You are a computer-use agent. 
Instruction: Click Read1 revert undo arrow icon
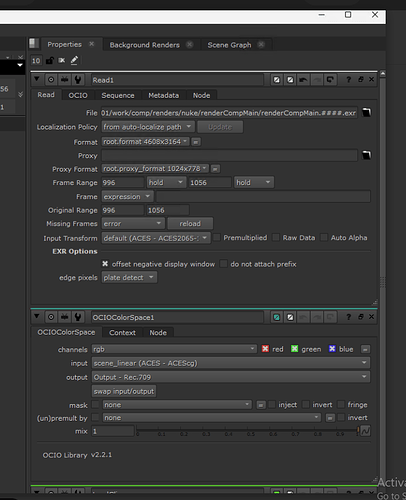pyautogui.click(x=303, y=80)
